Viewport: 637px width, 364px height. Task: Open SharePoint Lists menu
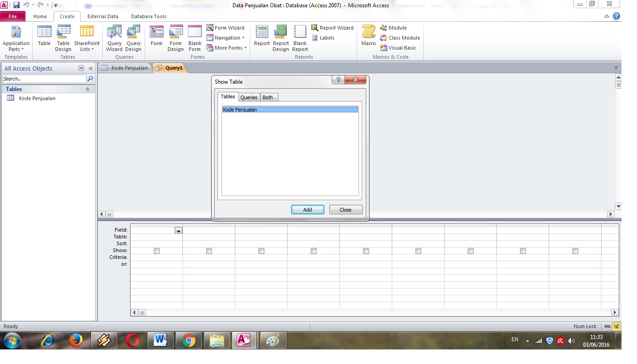click(87, 39)
